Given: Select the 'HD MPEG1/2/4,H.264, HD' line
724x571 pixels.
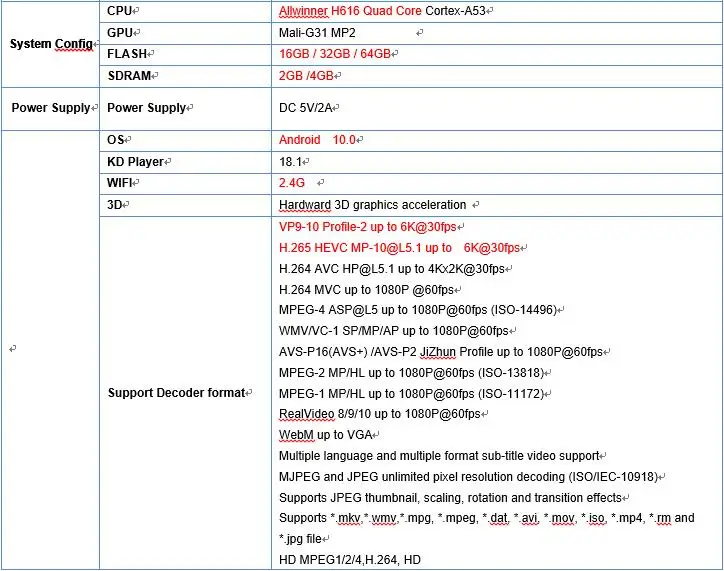Looking at the screenshot, I should (x=350, y=560).
